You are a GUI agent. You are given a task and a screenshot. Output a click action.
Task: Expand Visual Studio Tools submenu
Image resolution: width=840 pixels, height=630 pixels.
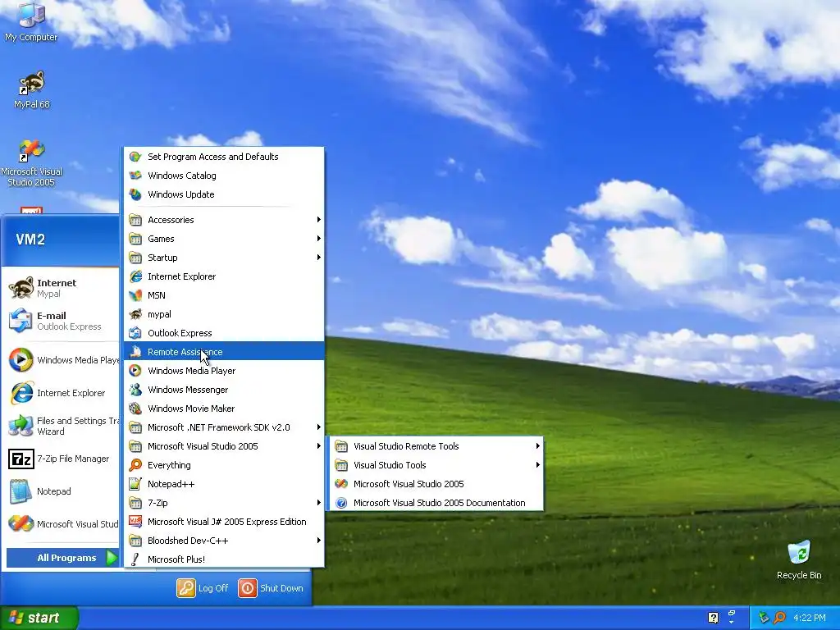pos(436,465)
